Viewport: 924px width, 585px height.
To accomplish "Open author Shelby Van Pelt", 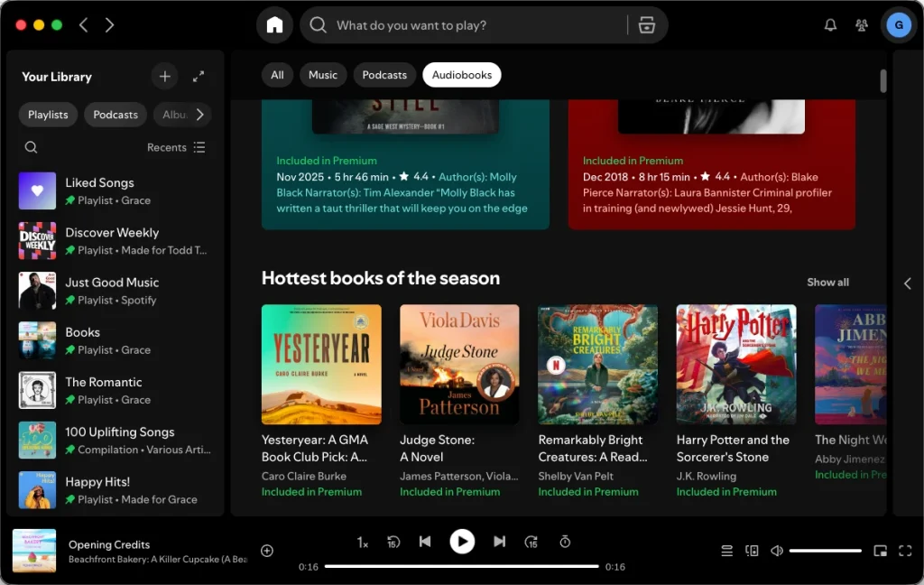I will (576, 476).
